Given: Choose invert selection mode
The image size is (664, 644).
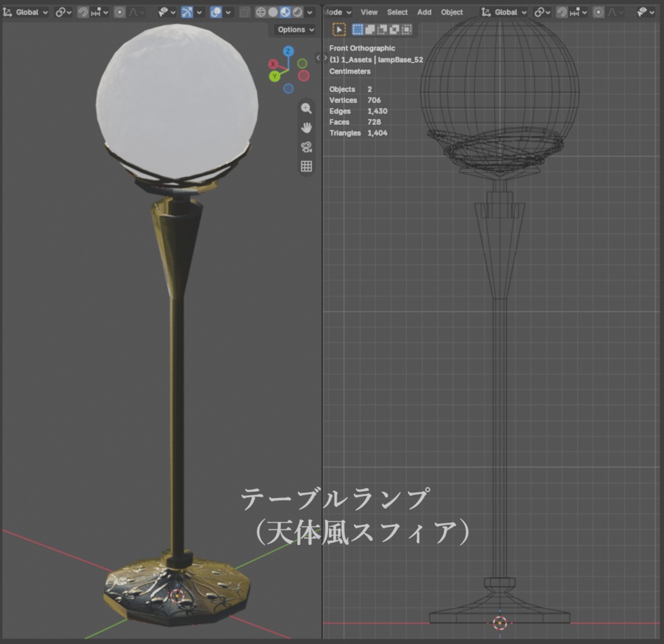Looking at the screenshot, I should click(x=395, y=29).
